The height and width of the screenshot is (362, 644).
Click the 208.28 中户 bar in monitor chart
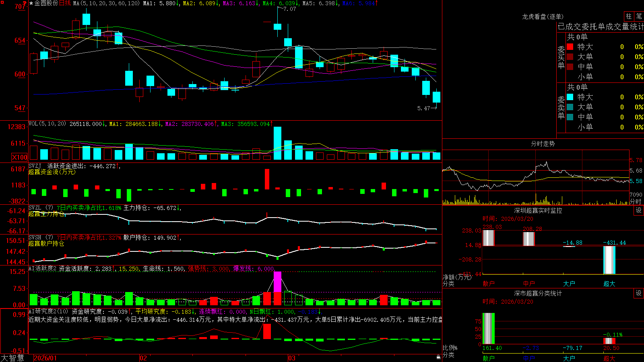point(529,239)
